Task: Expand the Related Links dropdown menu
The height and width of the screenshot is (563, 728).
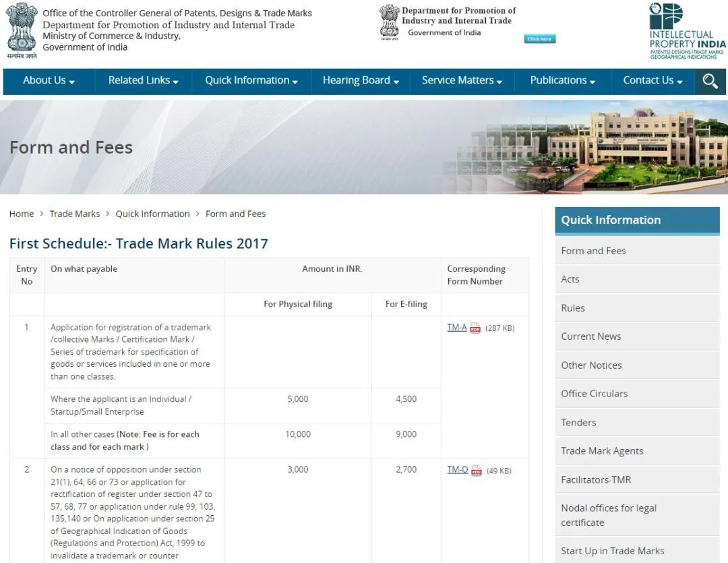Action: coord(144,80)
